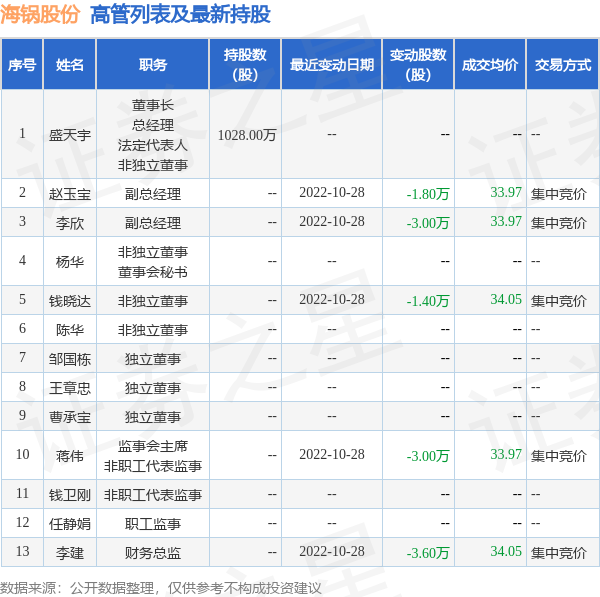This screenshot has height=597, width=600.
Task: Select 赵玉宝 in the name column
Action: 70,194
